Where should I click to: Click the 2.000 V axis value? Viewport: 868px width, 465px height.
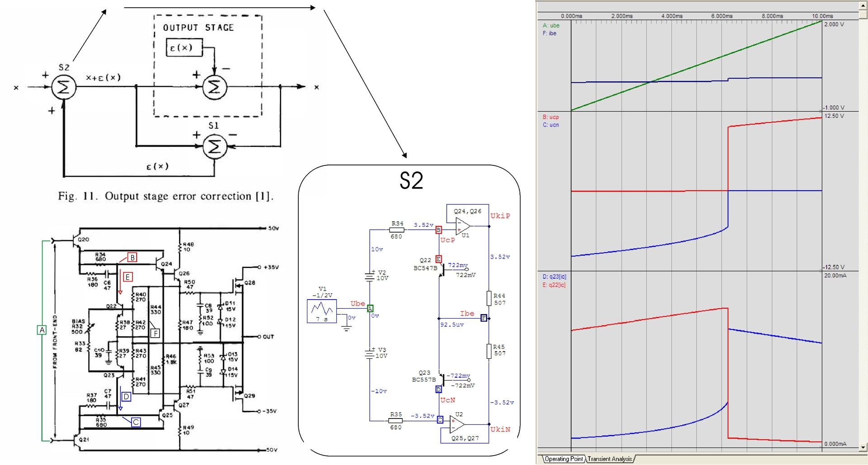pyautogui.click(x=834, y=24)
